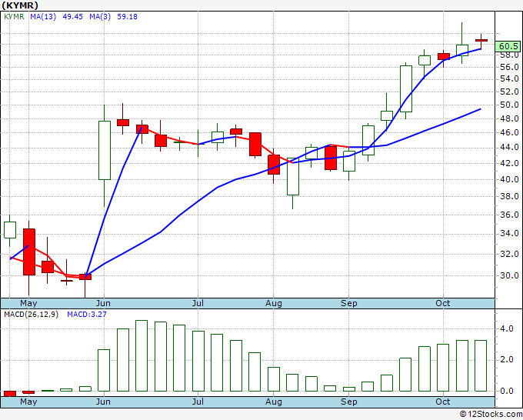Select Jun on the MACD panel date axis
The width and height of the screenshot is (523, 420).
pos(103,402)
